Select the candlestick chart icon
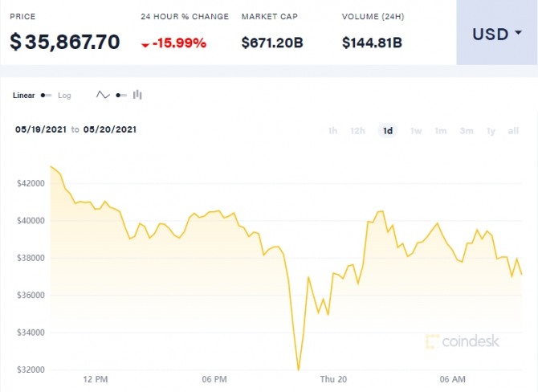This screenshot has width=538, height=392. [138, 95]
